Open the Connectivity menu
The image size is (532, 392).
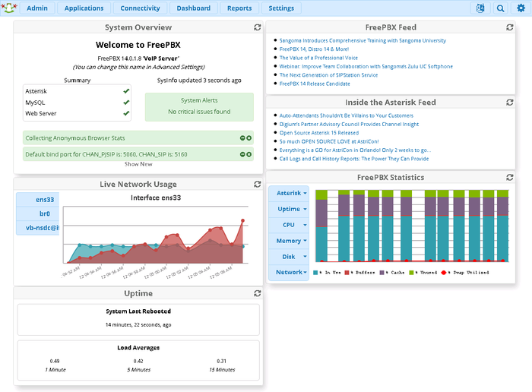point(141,8)
